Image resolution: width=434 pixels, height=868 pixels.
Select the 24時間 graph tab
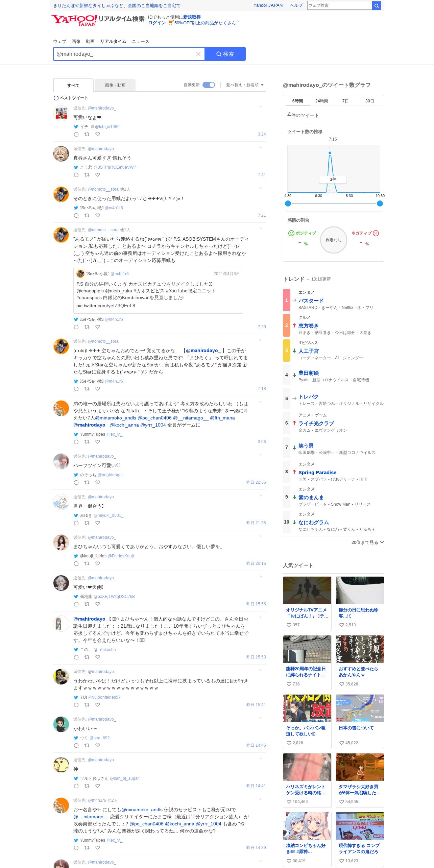coord(322,101)
